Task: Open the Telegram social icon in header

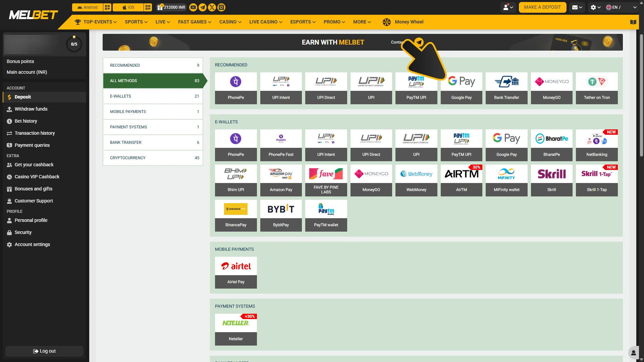Action: click(203, 7)
